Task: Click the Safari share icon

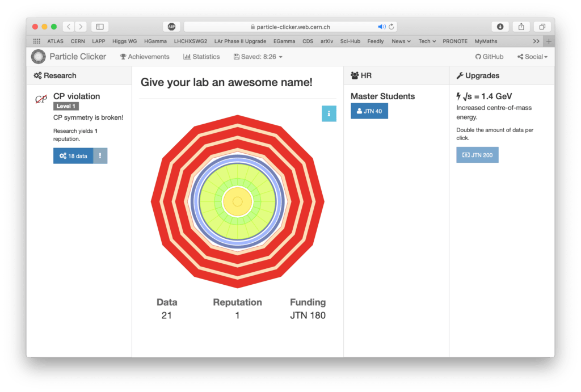Action: [521, 27]
